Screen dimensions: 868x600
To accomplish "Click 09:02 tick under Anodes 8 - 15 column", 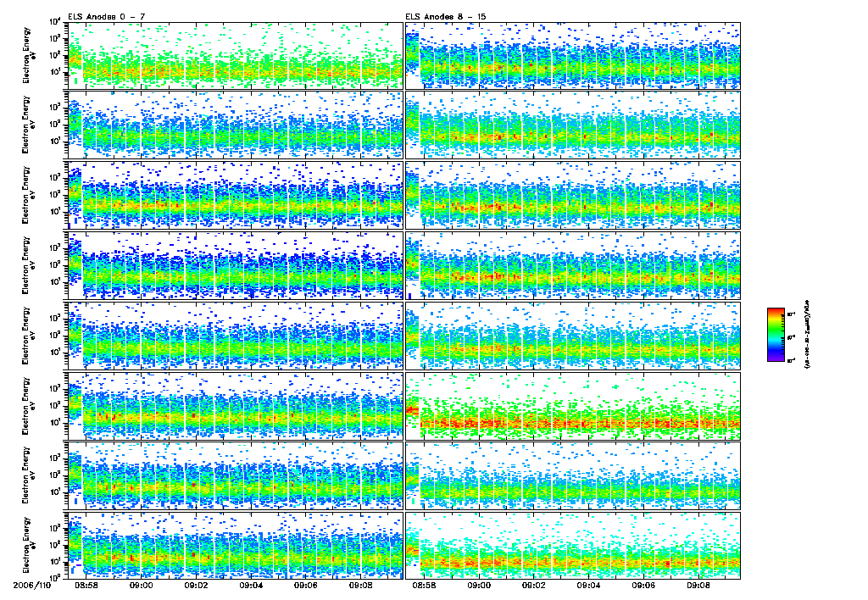I will click(x=534, y=585).
